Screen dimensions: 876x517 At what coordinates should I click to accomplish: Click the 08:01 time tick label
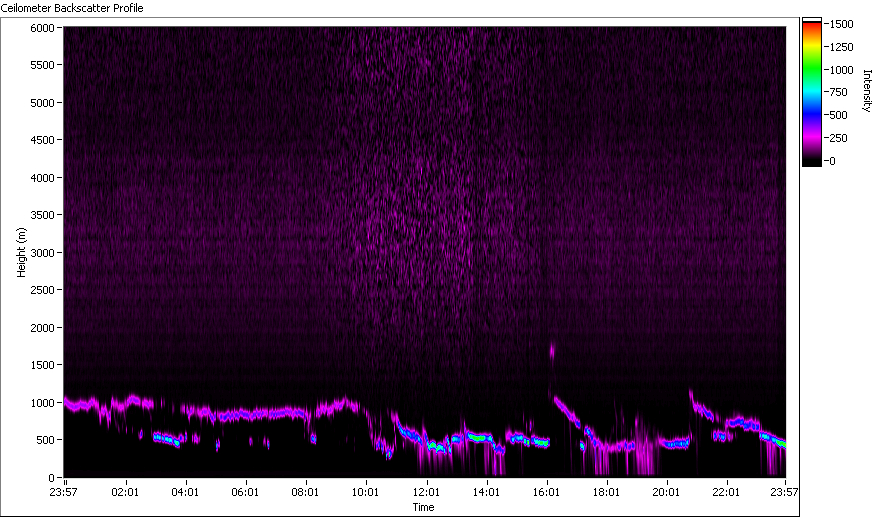point(305,492)
